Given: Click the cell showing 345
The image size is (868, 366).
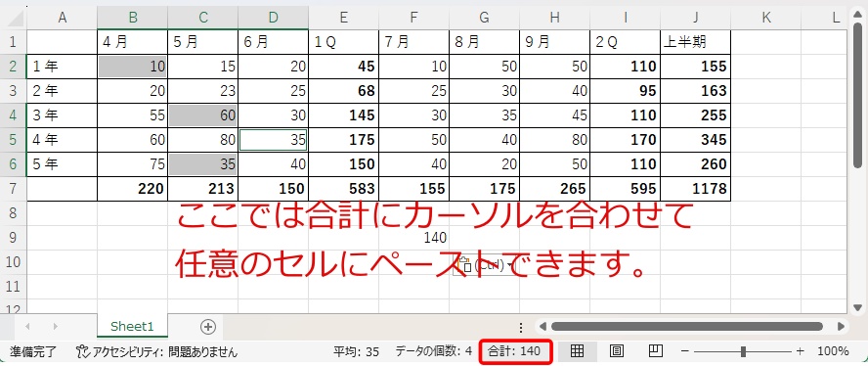Looking at the screenshot, I should pyautogui.click(x=695, y=140).
